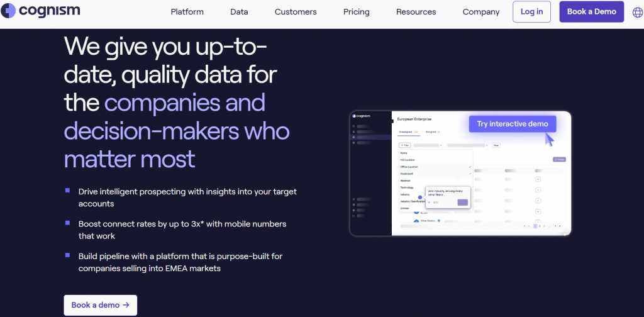Screen dimensions: 644x317
Task: Go to page 2 in the preview pagination
Action: [x=539, y=226]
